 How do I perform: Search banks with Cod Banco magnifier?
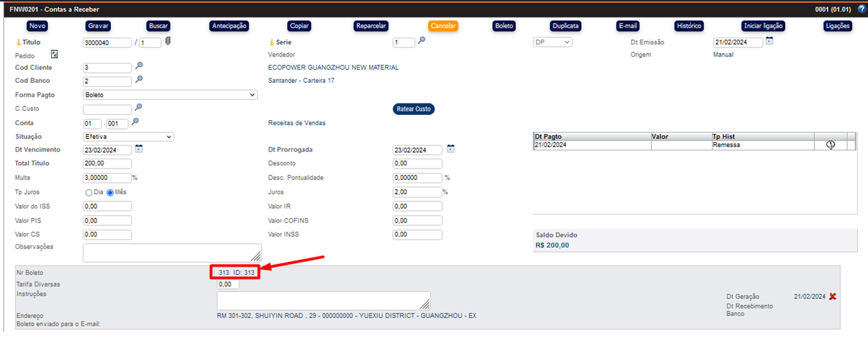[x=139, y=80]
